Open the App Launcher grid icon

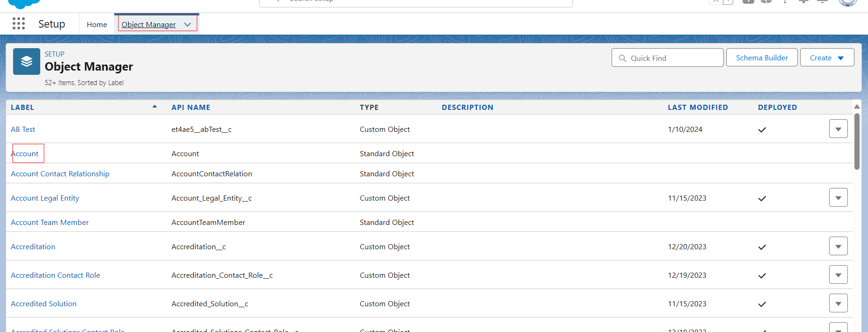pos(19,23)
